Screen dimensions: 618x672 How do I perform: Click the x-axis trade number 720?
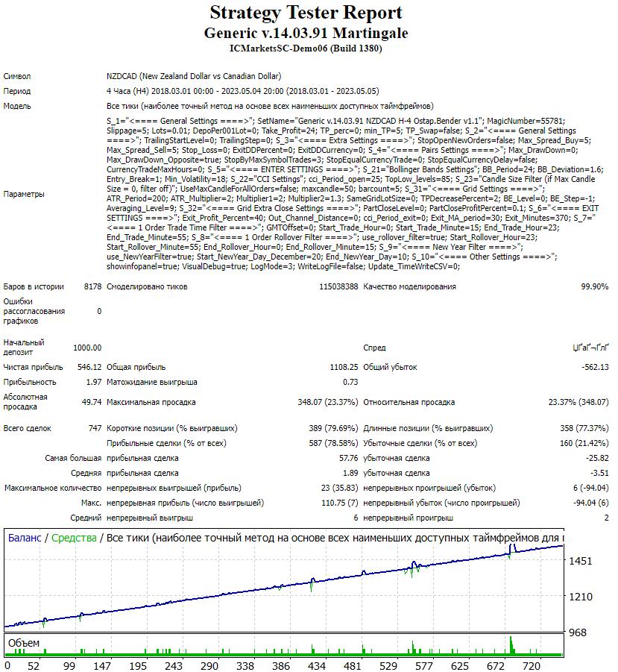click(532, 666)
